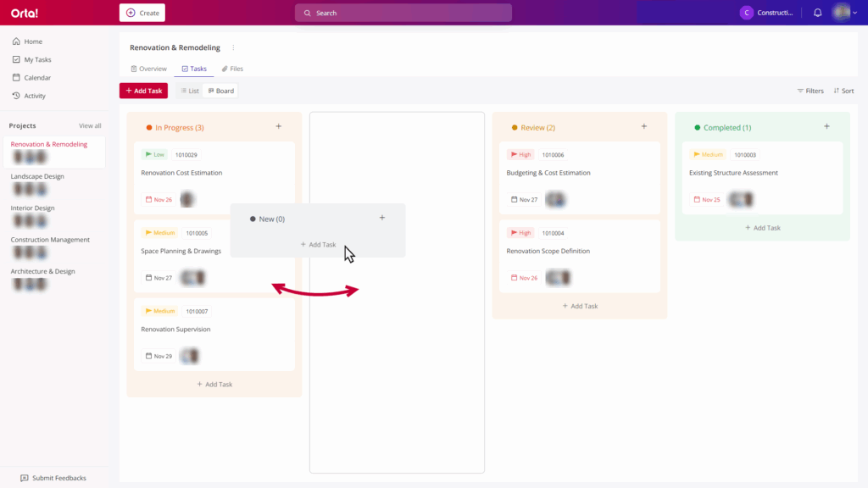
Task: Click the High priority tag on Budgeting & Cost Estimation
Action: (x=520, y=155)
